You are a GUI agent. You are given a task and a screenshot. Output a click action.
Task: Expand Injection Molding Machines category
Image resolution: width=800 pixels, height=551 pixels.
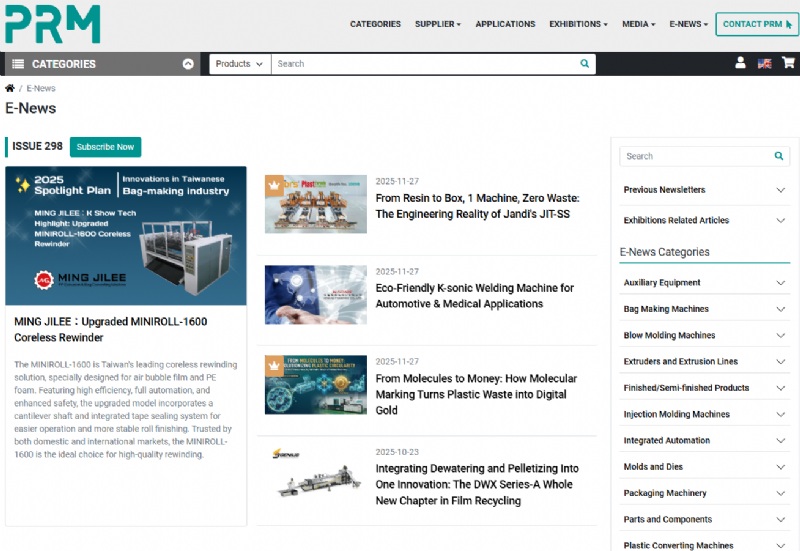click(780, 414)
